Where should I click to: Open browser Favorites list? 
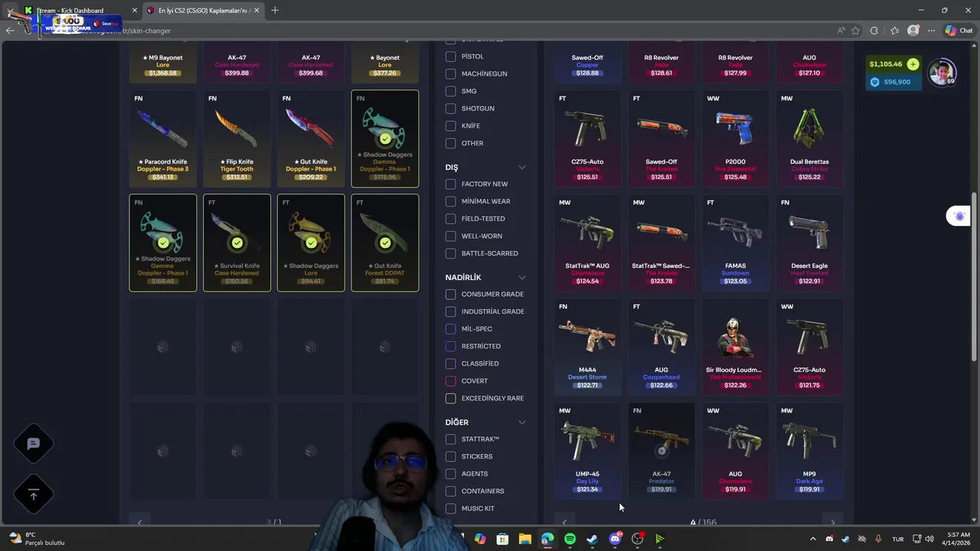pos(893,31)
